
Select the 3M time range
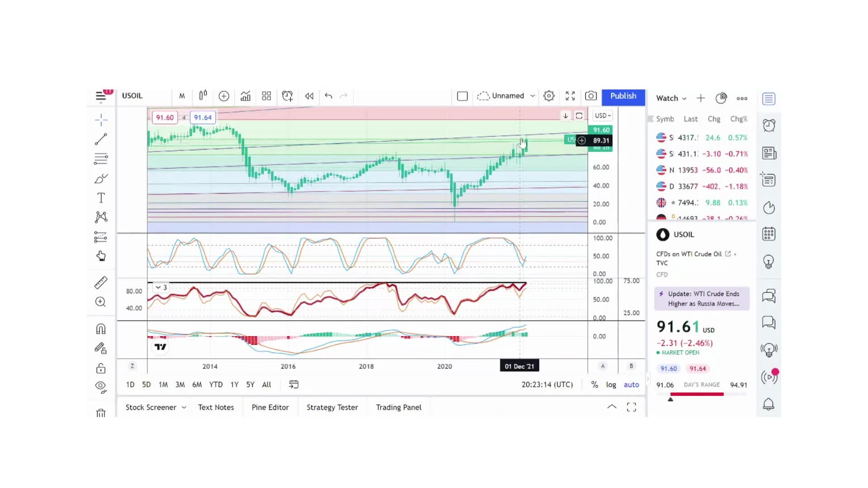[180, 385]
